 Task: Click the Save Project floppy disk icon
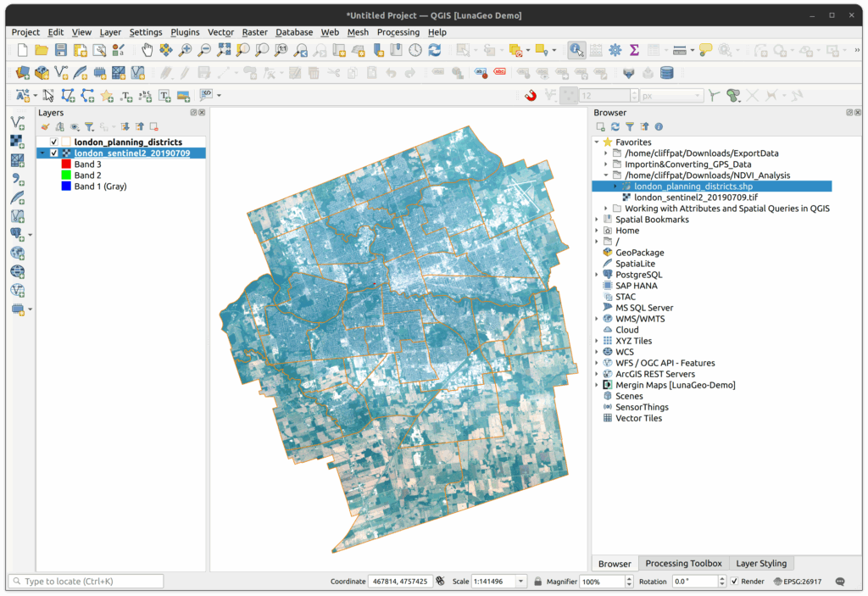61,51
